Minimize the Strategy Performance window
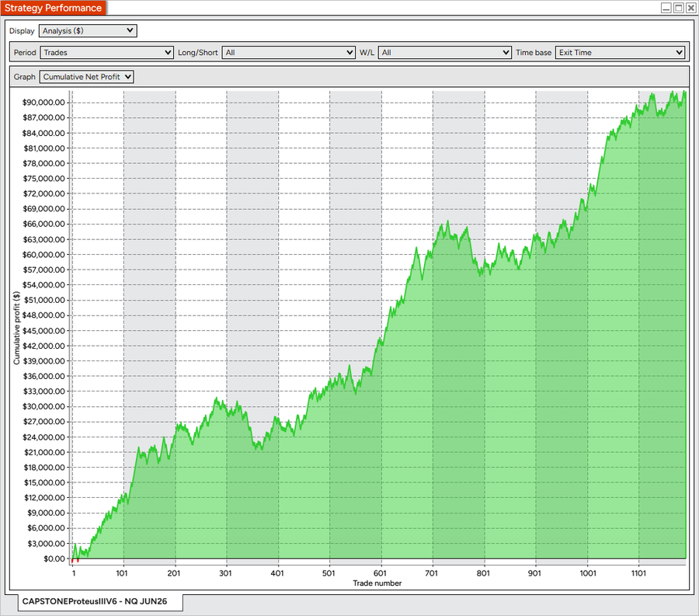Viewport: 699px width, 616px height. 666,8
